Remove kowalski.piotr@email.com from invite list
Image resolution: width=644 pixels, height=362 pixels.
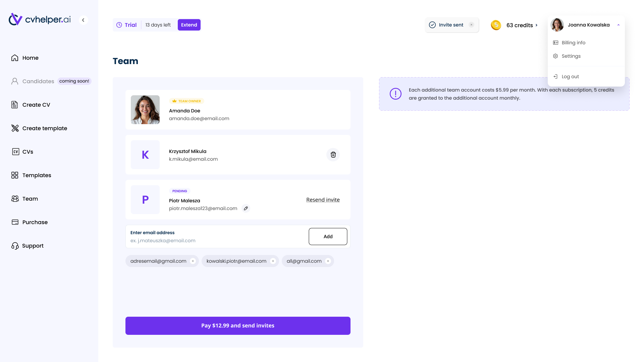tap(273, 261)
